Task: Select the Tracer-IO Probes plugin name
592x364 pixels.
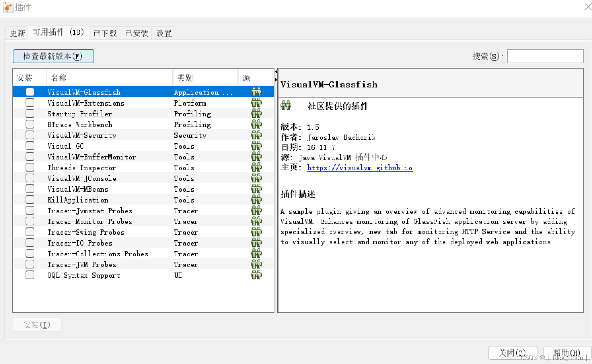Action: tap(80, 243)
